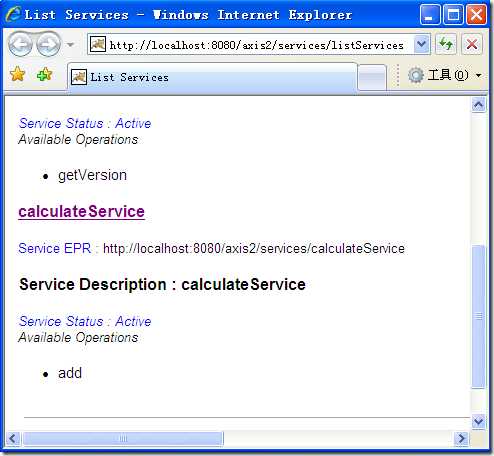
Task: Open the 工具(O) menu
Action: coord(448,75)
